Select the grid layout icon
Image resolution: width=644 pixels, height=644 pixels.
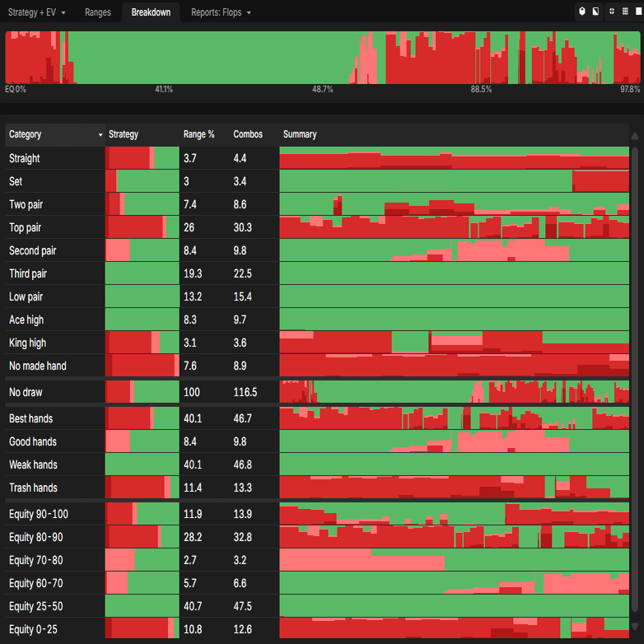coord(625,12)
